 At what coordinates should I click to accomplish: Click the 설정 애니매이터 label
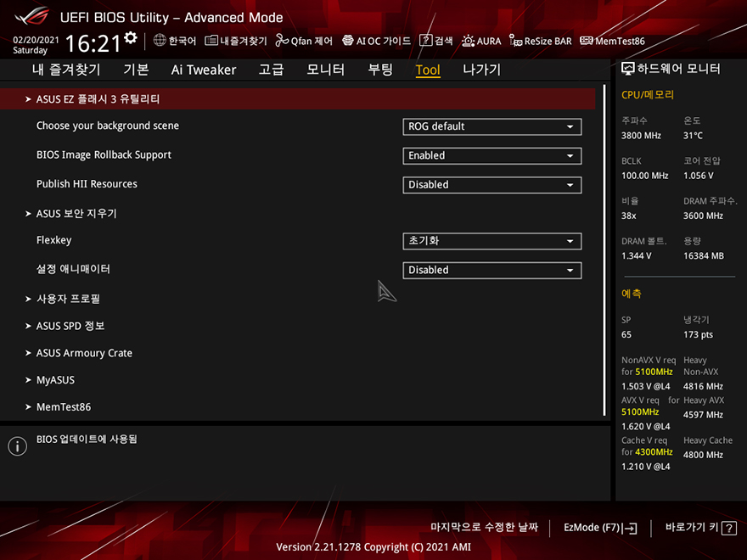73,269
